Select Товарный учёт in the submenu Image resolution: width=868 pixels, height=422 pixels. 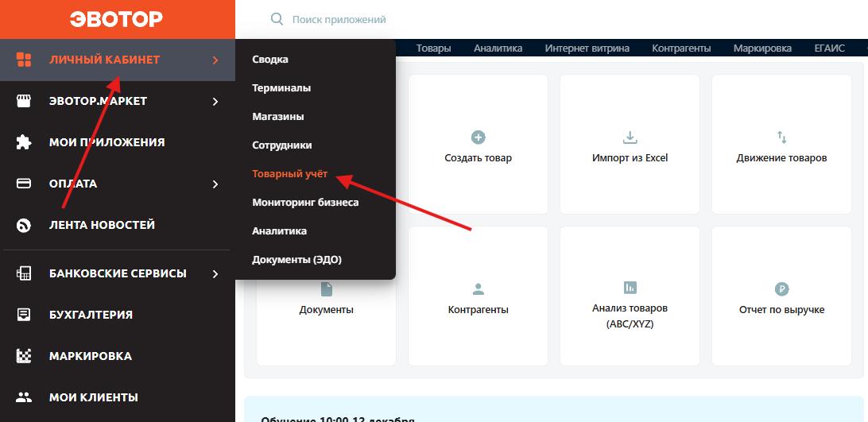click(x=290, y=174)
